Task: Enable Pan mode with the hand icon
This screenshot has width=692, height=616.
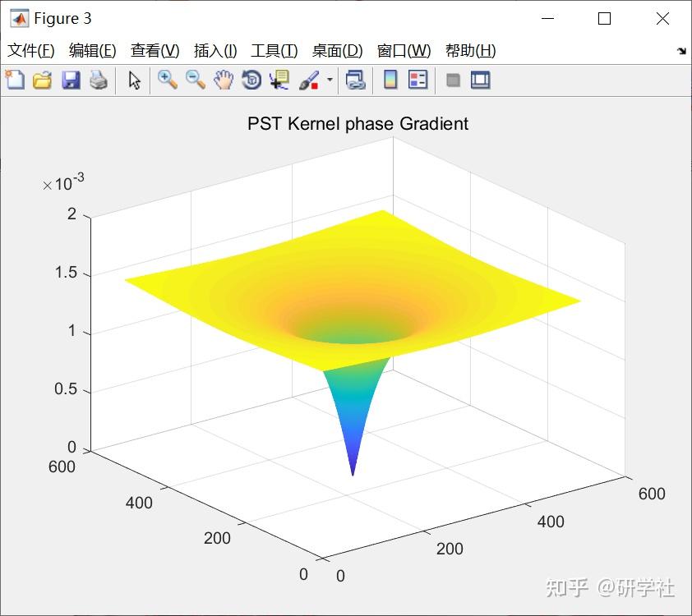Action: (x=222, y=80)
